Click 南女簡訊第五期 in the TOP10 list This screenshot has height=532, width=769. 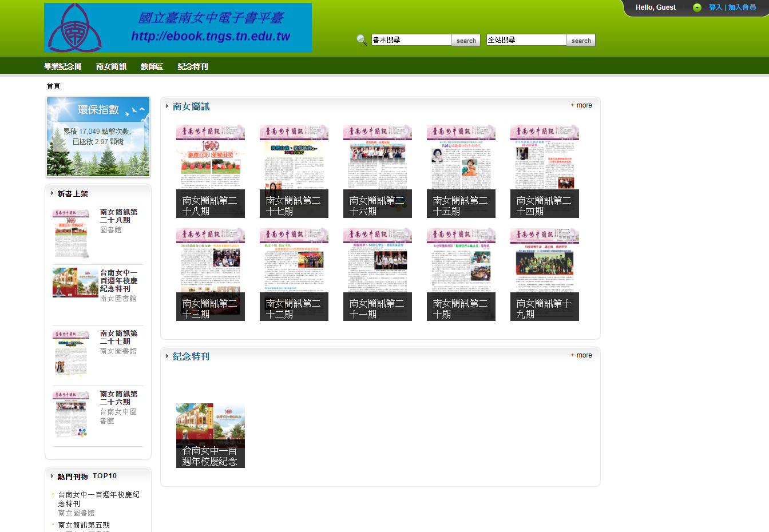(x=84, y=525)
